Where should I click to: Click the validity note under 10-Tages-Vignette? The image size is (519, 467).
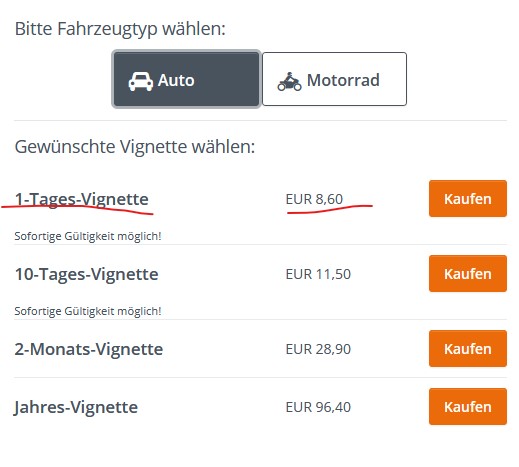tap(88, 311)
